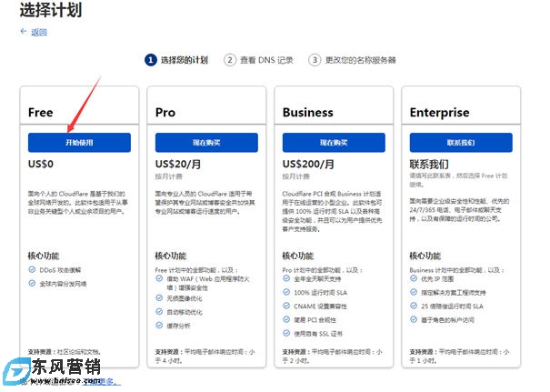Click 按月计费 under the Business price
The width and height of the screenshot is (550, 392).
coord(296,176)
